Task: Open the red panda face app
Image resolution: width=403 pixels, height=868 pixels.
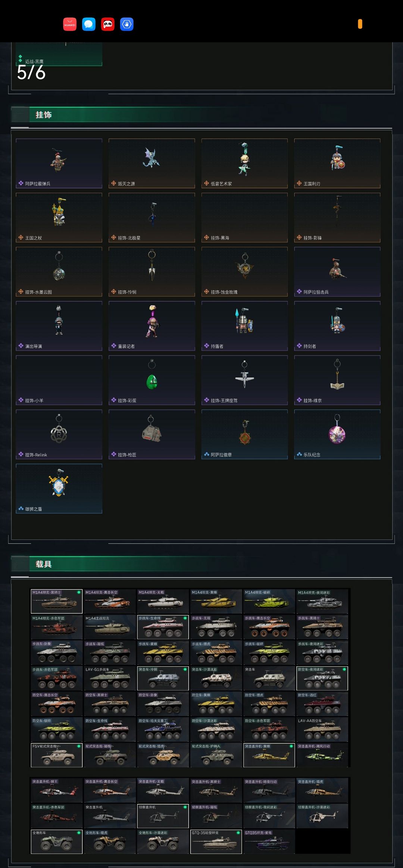Action: point(108,24)
